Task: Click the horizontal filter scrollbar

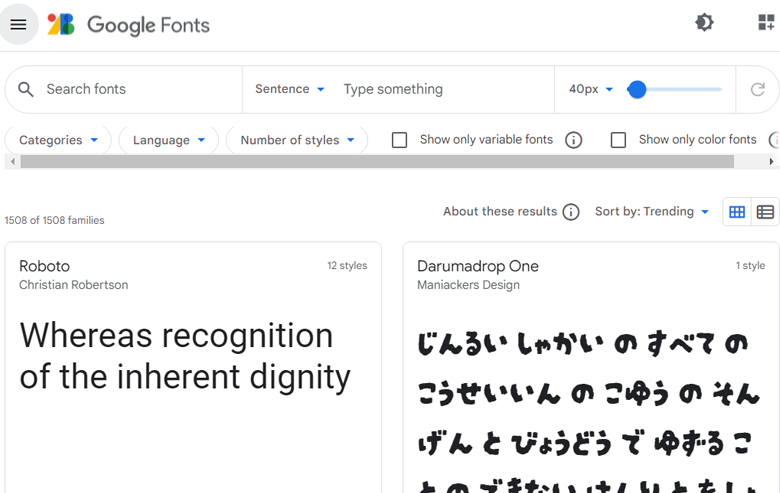Action: (377, 161)
